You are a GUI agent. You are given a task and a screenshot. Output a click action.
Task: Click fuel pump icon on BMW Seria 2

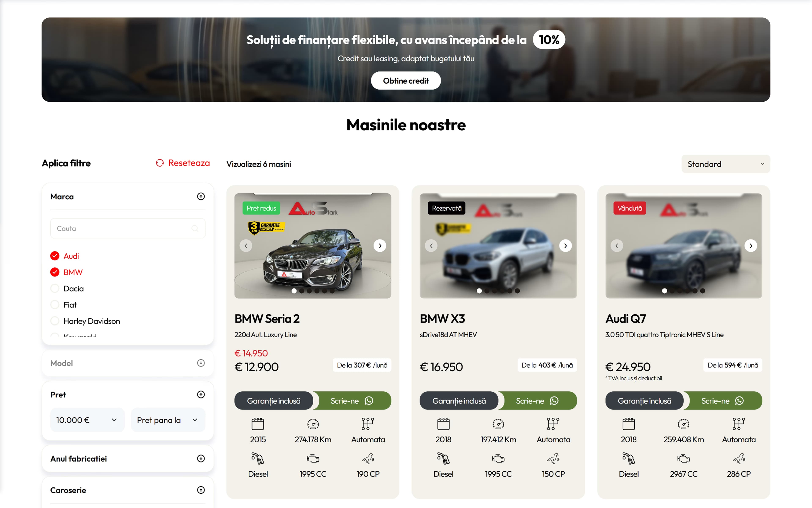(x=258, y=459)
